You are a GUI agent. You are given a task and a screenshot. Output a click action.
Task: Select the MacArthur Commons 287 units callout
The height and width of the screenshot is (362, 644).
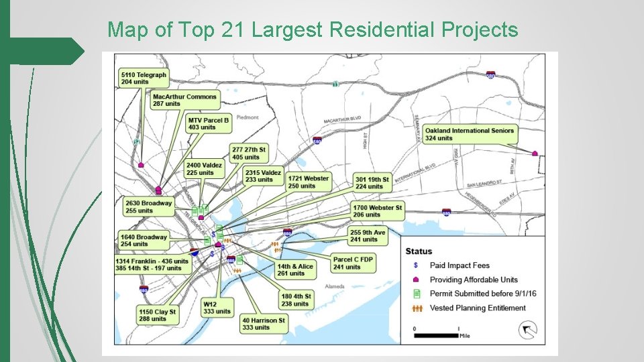point(184,100)
